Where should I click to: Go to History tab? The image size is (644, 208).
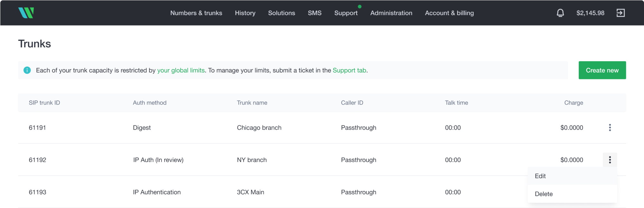245,13
